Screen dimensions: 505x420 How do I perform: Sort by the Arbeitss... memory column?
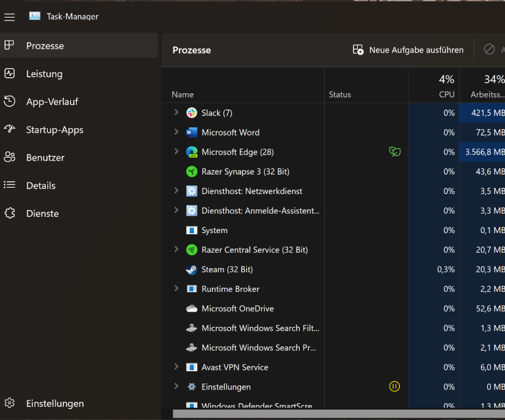[482, 85]
